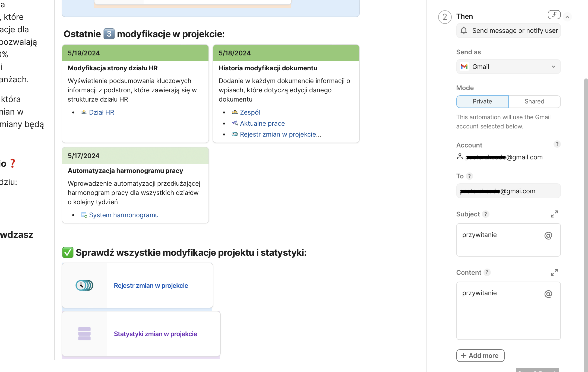Image resolution: width=588 pixels, height=372 pixels.
Task: Open the Send as Gmail dropdown
Action: (x=508, y=67)
